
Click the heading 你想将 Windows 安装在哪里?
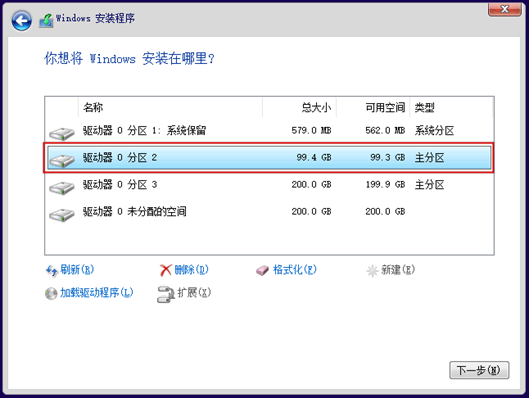pyautogui.click(x=129, y=58)
